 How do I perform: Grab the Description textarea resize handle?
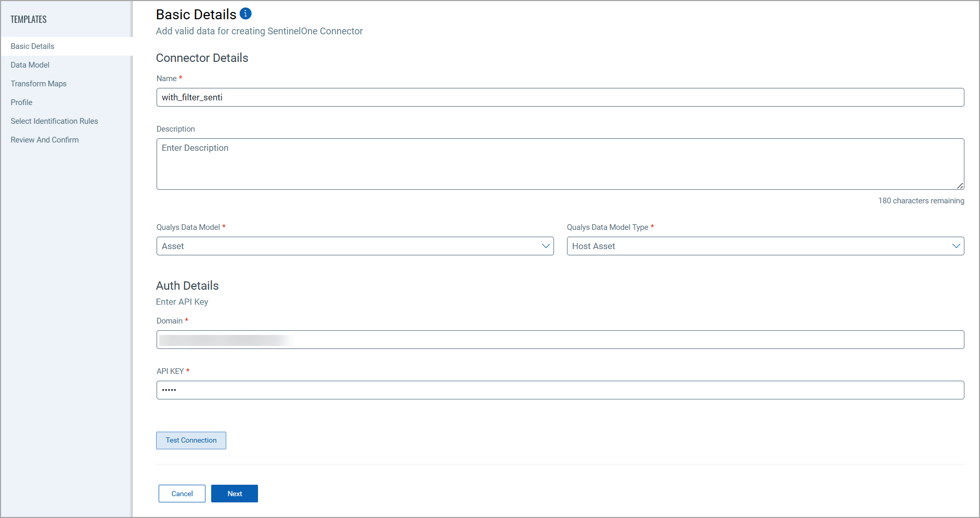[x=960, y=186]
